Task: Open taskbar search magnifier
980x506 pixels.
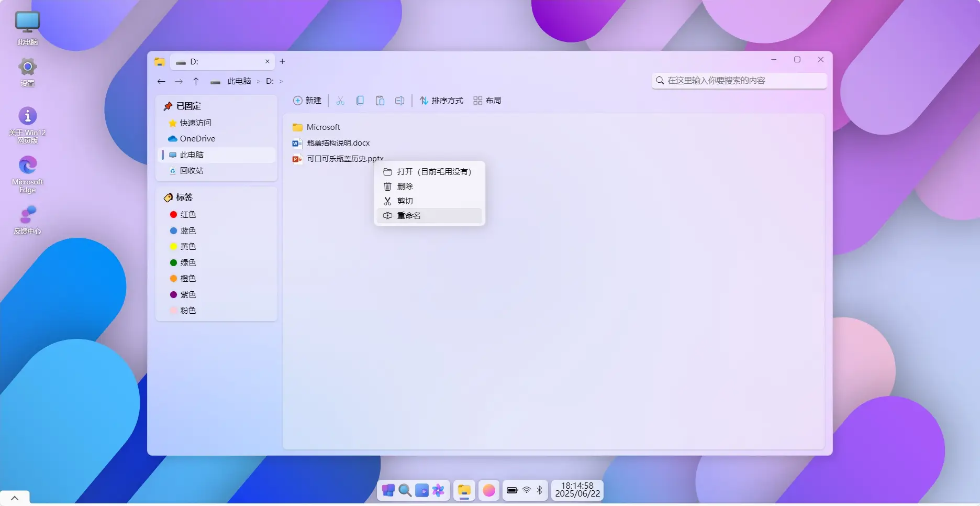Action: pyautogui.click(x=405, y=490)
